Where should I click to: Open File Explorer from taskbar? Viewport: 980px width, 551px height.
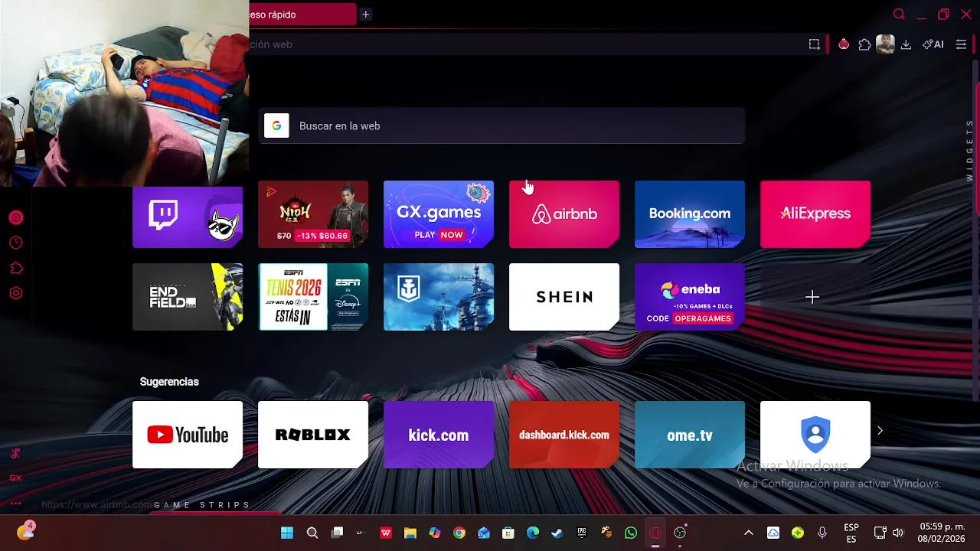point(410,533)
